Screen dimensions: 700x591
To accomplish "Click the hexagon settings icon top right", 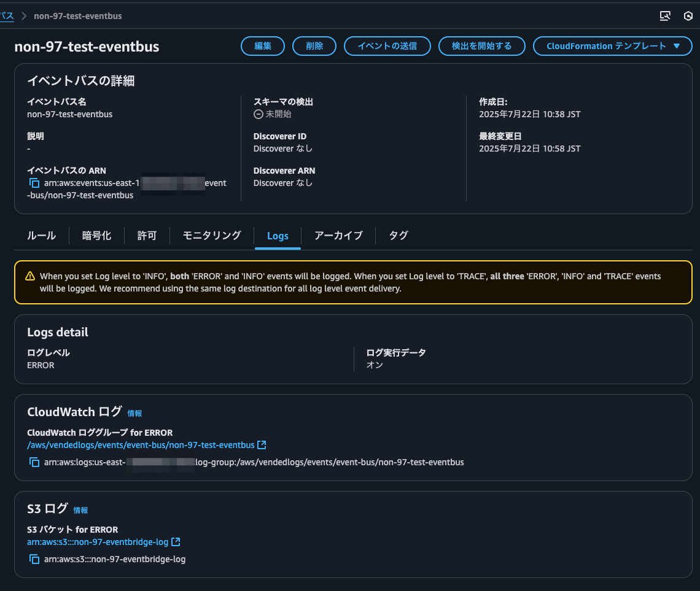I will (x=688, y=16).
